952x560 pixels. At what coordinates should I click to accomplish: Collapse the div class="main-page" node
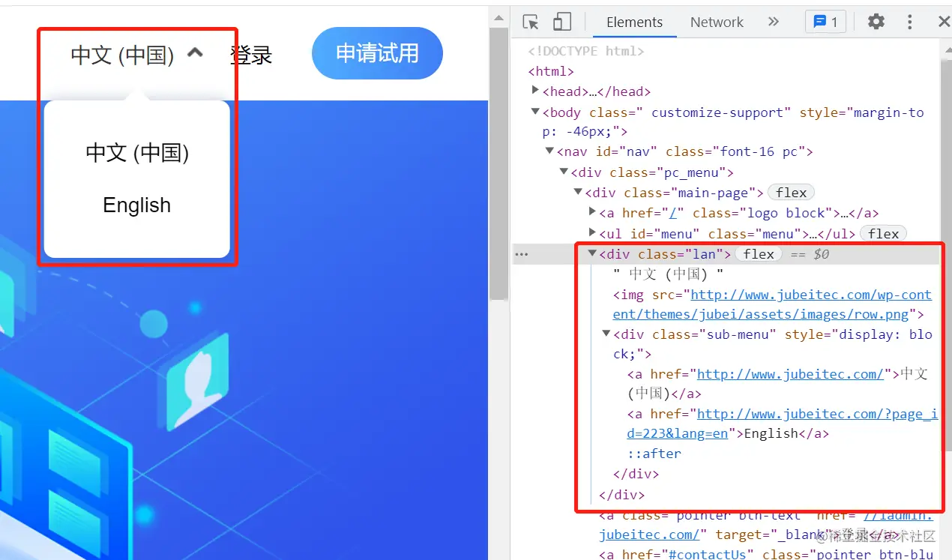(578, 192)
